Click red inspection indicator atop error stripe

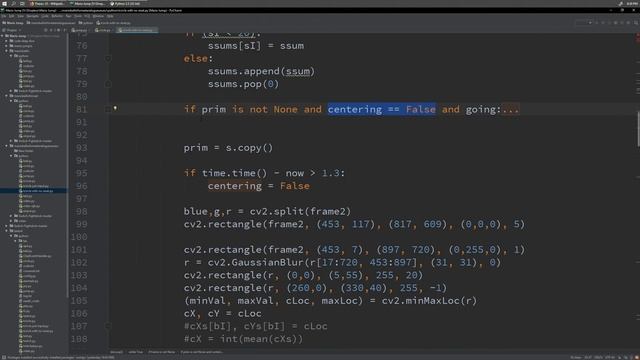[x=638, y=36]
